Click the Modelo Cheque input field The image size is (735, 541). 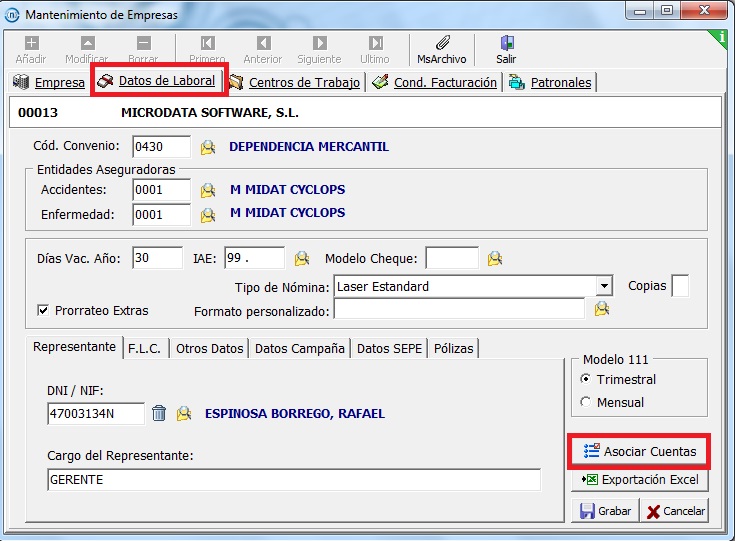coord(452,258)
